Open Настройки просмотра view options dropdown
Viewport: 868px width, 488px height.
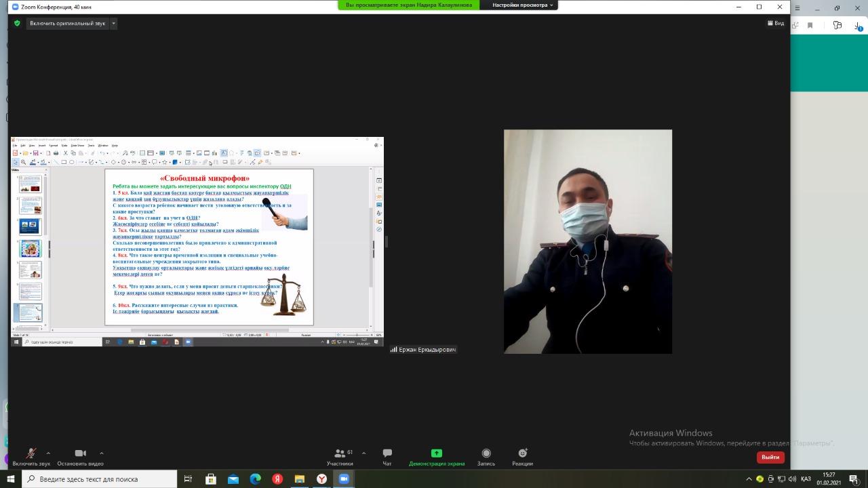click(x=522, y=5)
